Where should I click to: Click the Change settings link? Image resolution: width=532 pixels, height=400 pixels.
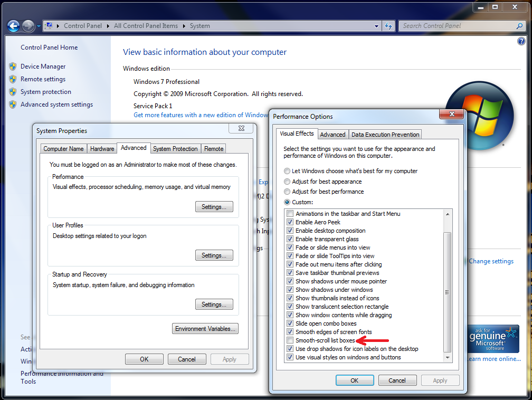point(491,261)
